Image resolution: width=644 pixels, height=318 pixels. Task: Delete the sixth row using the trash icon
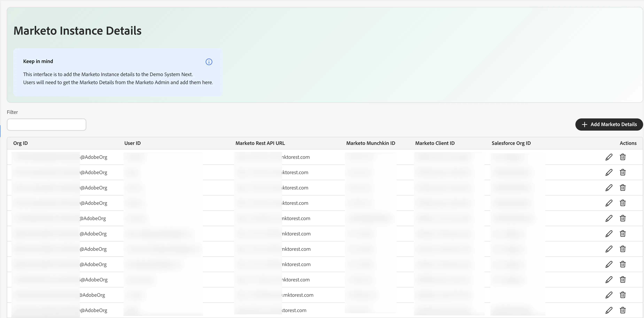[623, 234]
